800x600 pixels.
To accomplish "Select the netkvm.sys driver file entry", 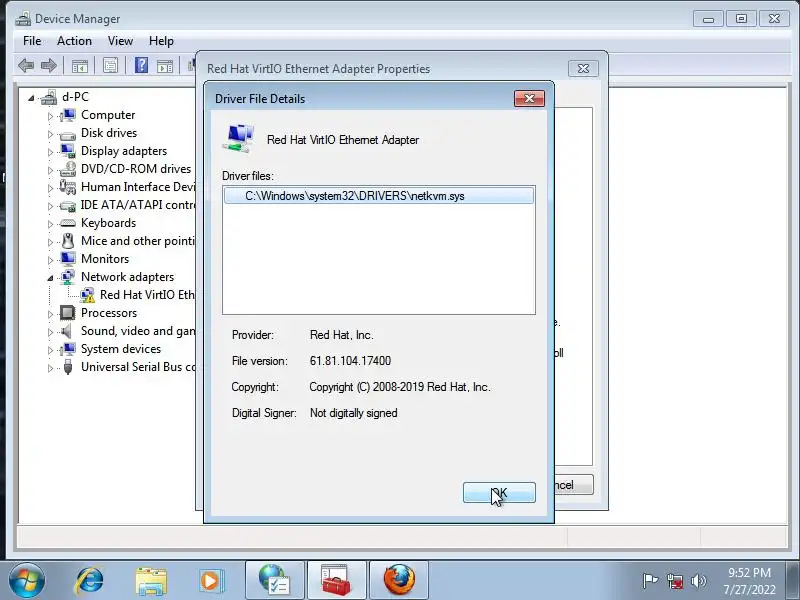I will [x=379, y=196].
